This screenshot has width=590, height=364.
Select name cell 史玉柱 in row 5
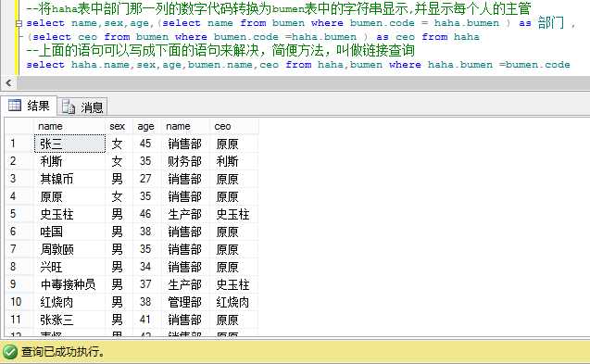coord(69,214)
